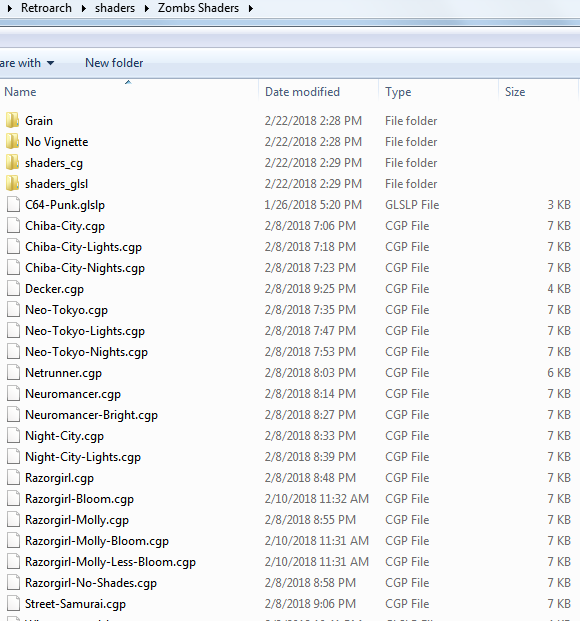580x621 pixels.
Task: Select icon of Neo-Tokyo-Lights.cgp
Action: coord(13,330)
